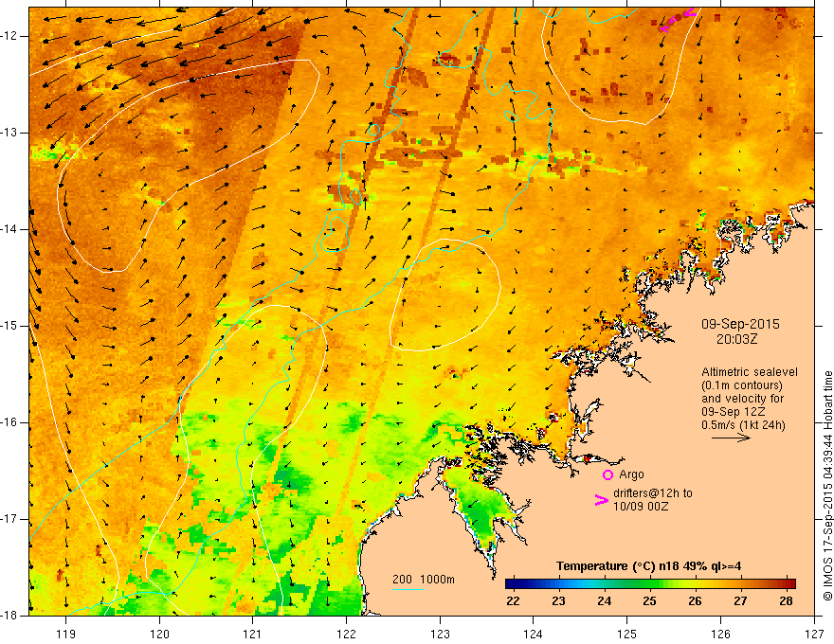Click the longitude axis label 125

[626, 634]
